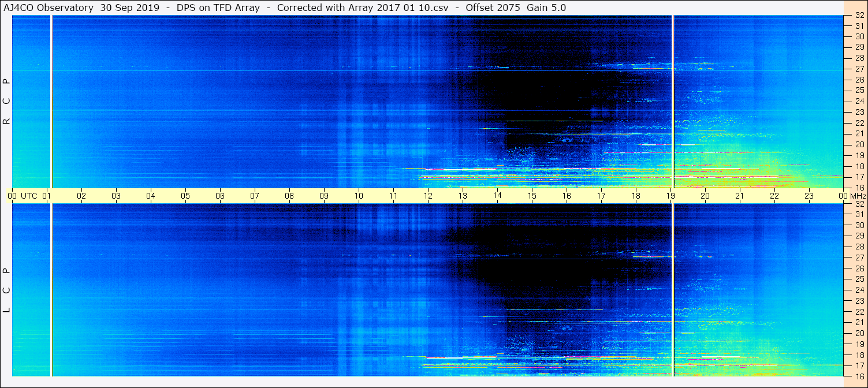Click the 20 MHz label on LCP frequency scale

[x=859, y=333]
